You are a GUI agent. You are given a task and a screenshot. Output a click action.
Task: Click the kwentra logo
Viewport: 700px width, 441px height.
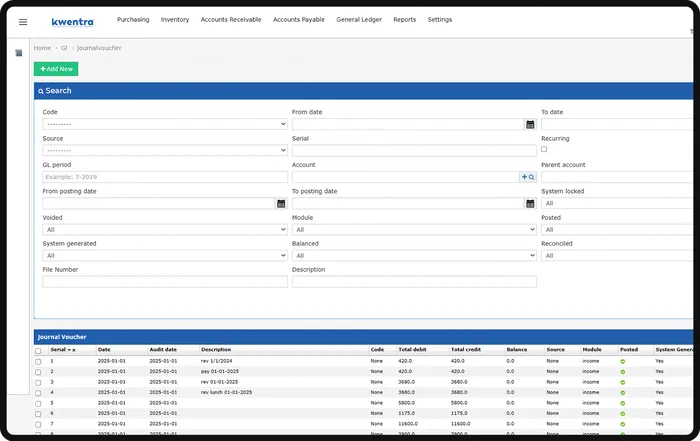[x=73, y=22]
